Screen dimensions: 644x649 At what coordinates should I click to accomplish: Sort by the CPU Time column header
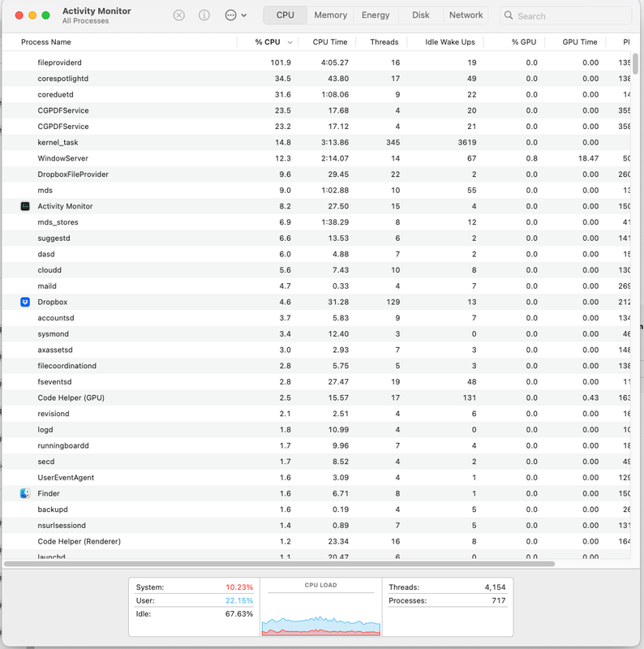click(330, 42)
